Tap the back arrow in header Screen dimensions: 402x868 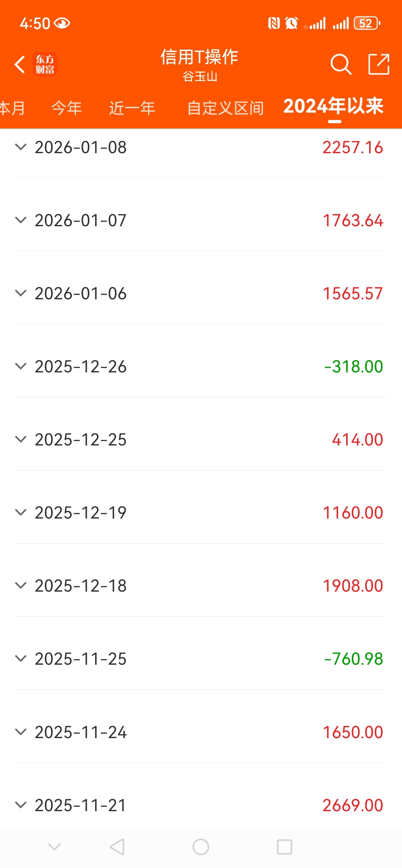pos(19,64)
